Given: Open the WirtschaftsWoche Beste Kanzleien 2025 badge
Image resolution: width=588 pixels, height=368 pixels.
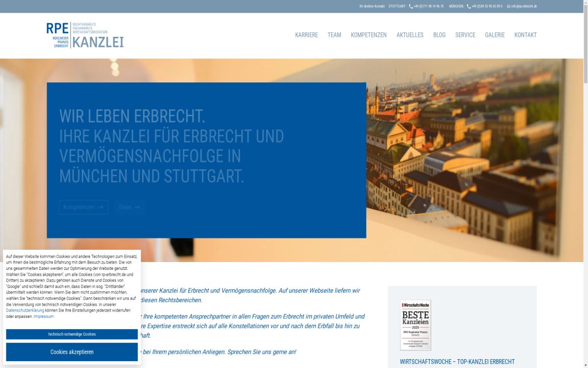Looking at the screenshot, I should coord(415,324).
